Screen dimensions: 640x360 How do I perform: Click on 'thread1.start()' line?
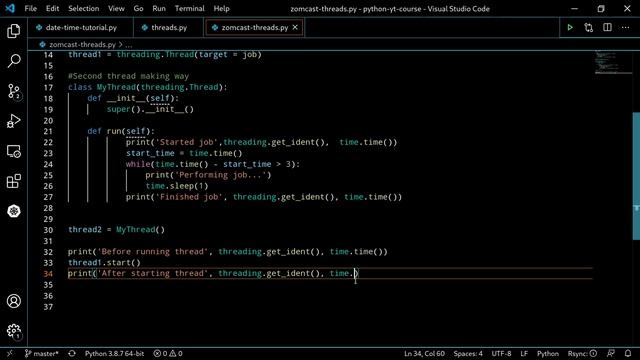click(104, 262)
